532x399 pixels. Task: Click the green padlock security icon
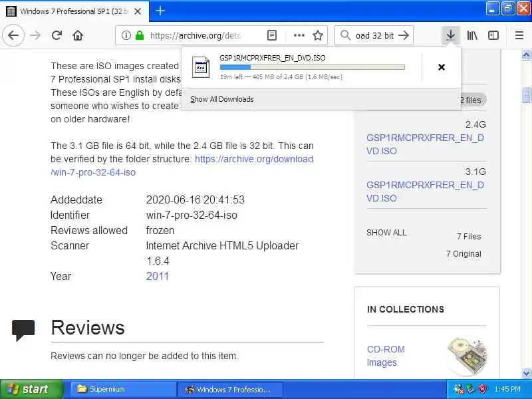[x=140, y=35]
